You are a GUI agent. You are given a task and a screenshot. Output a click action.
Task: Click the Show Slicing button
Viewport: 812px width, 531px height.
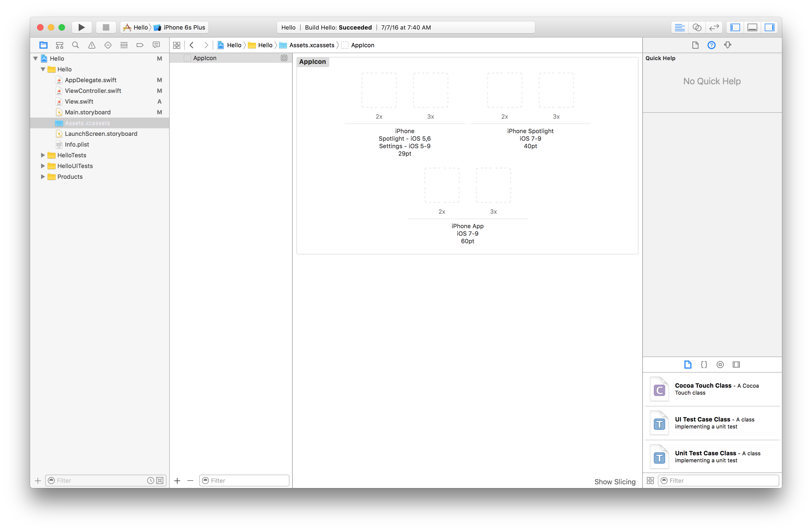[615, 482]
